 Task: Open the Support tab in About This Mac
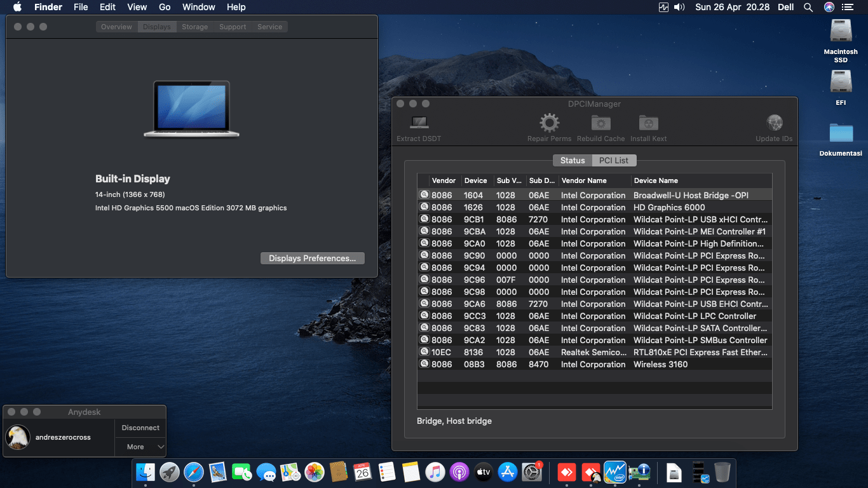click(233, 27)
